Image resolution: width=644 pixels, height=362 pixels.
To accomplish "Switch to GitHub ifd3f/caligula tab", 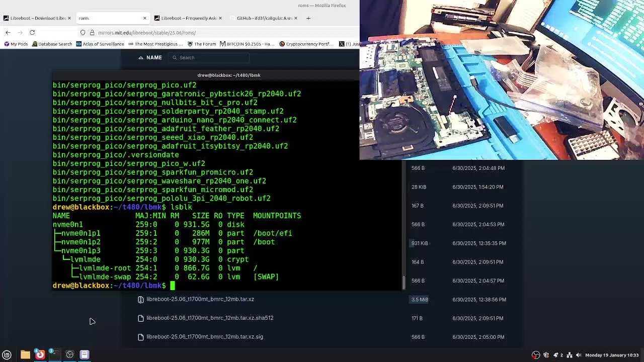I will 264,18.
